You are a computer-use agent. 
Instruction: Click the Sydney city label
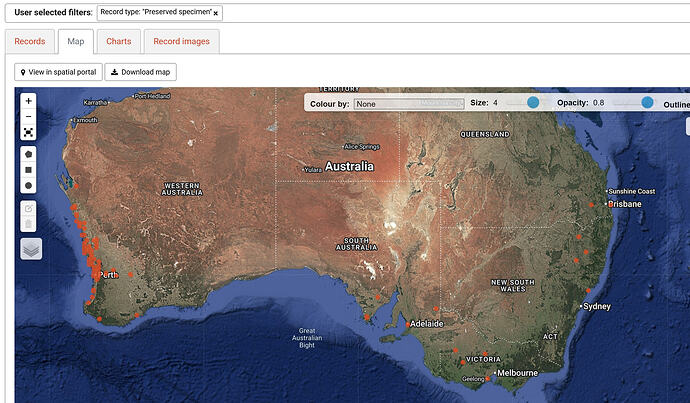click(597, 307)
